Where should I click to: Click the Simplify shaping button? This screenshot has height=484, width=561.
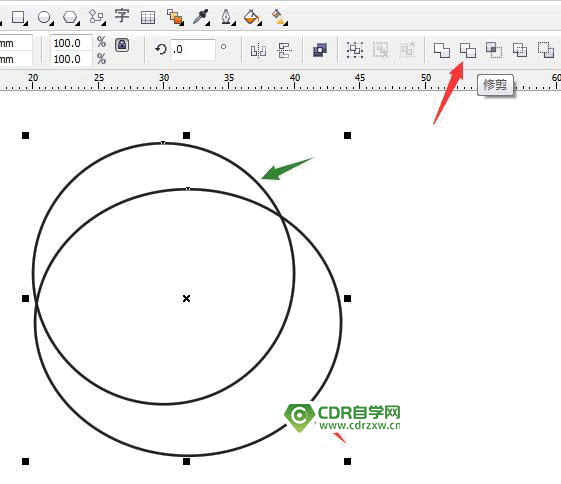coord(520,50)
